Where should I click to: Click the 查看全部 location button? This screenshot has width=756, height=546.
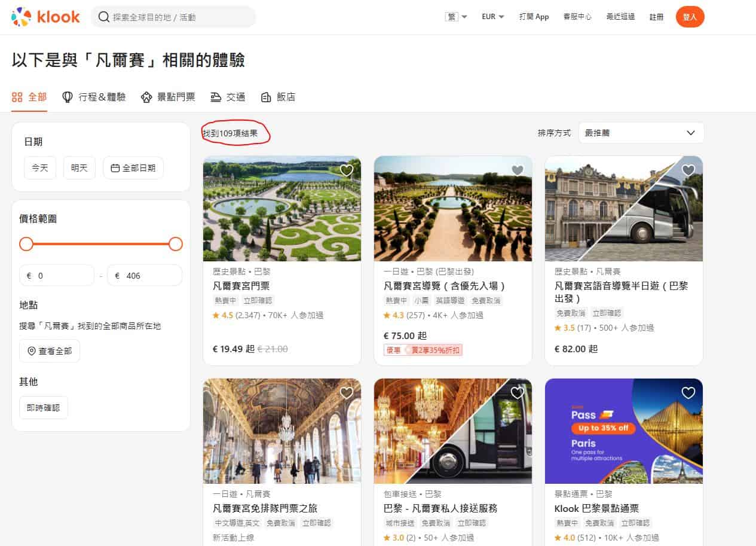click(x=50, y=351)
